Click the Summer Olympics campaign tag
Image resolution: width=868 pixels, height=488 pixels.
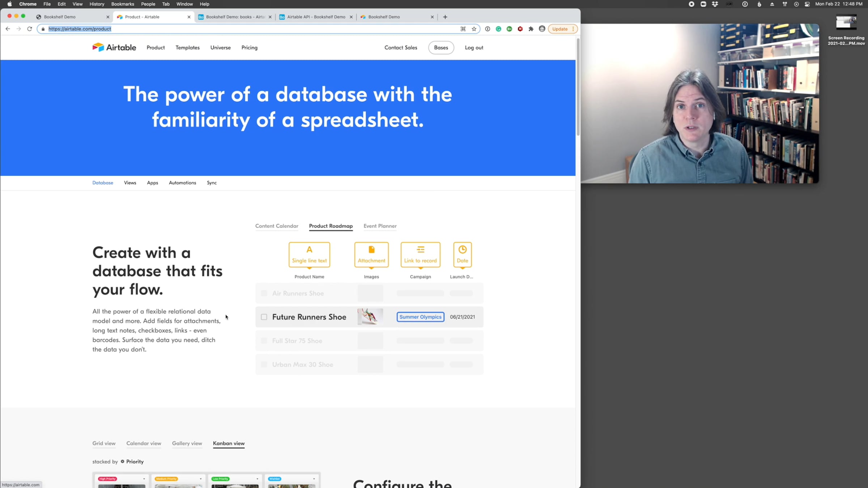click(420, 317)
